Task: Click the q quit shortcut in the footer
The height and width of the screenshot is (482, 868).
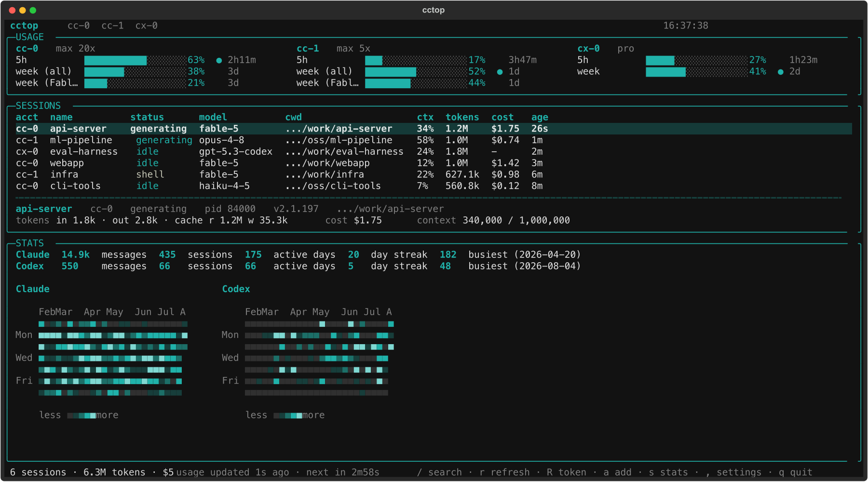Action: click(796, 472)
